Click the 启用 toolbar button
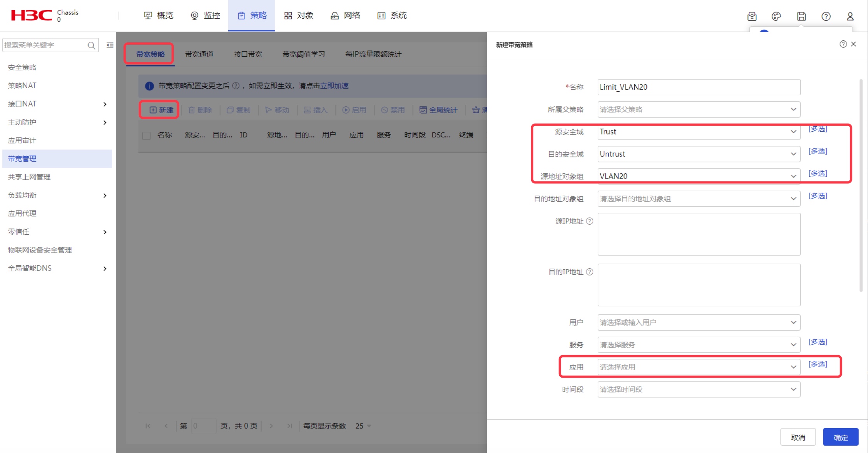Image resolution: width=868 pixels, height=453 pixels. coord(354,110)
